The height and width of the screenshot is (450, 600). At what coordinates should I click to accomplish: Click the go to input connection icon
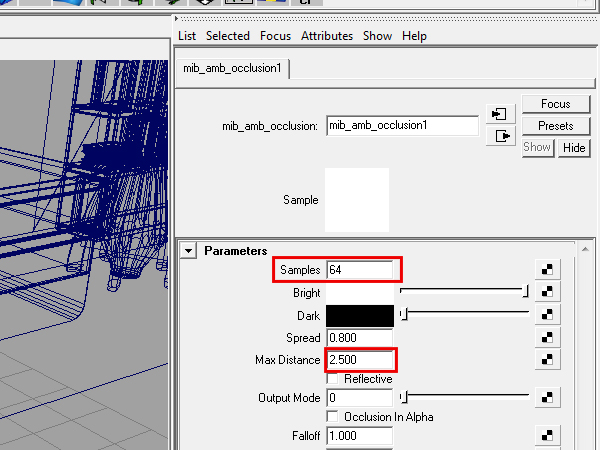point(499,114)
